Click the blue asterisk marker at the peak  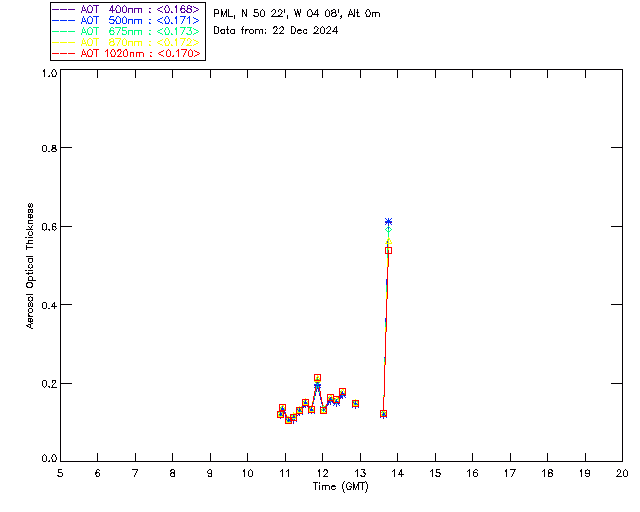coord(389,222)
